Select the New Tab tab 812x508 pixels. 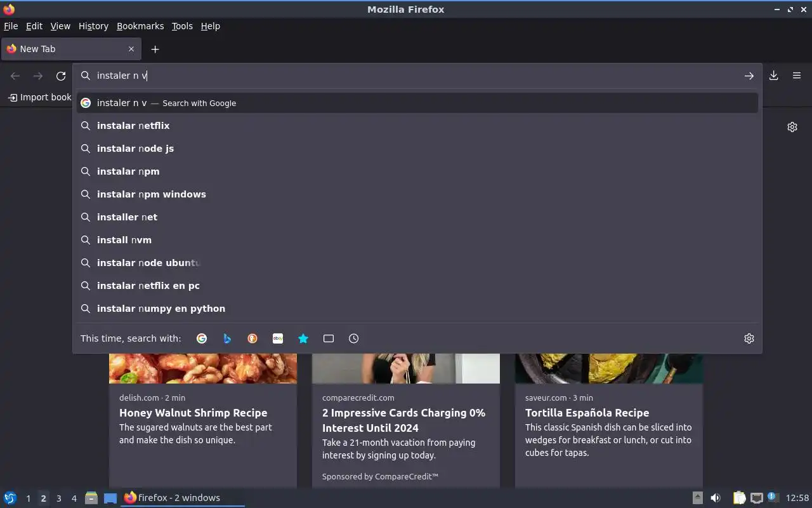71,49
